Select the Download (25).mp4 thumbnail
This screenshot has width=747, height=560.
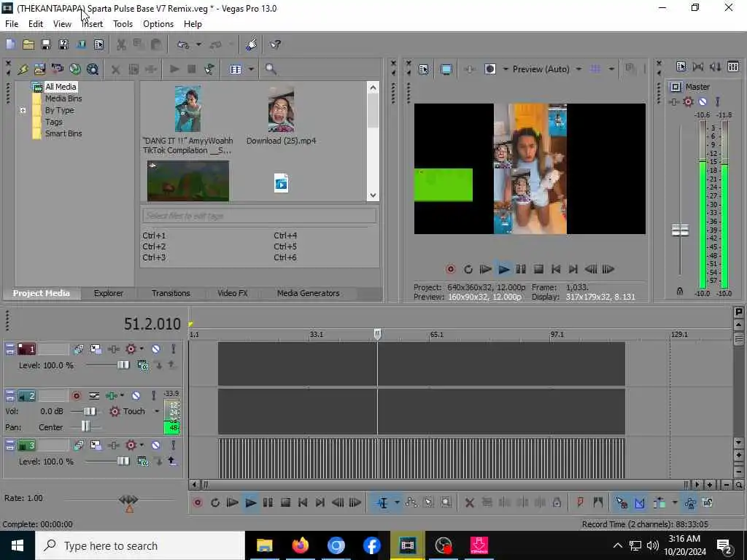(281, 109)
